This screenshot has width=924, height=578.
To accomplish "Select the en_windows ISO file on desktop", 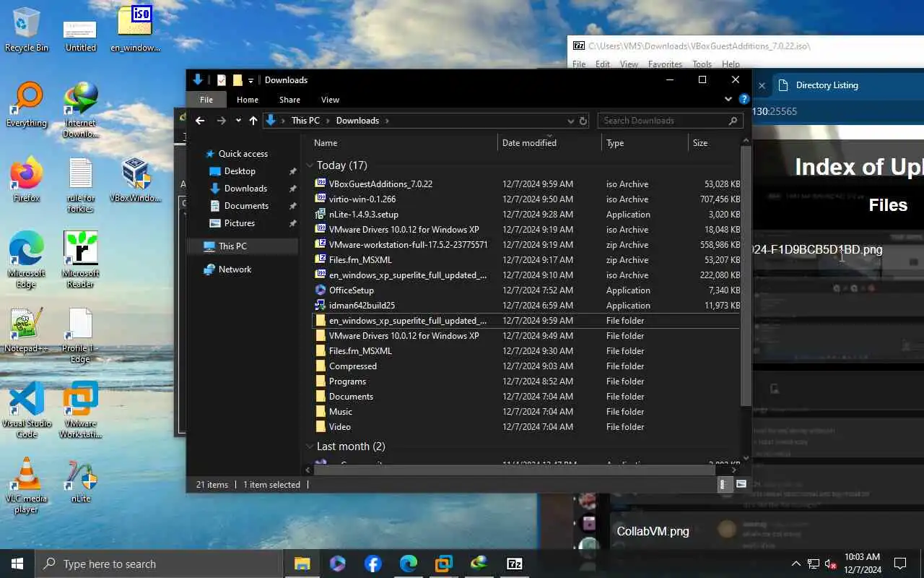I will tap(135, 29).
